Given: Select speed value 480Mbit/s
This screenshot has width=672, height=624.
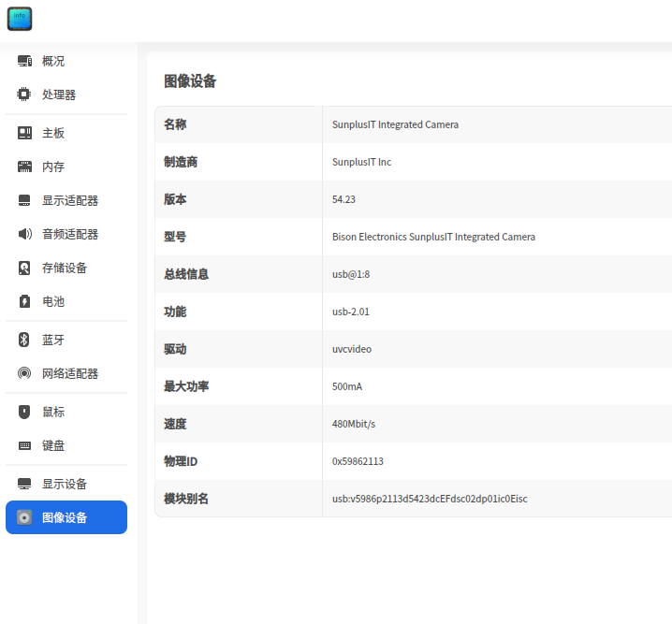Looking at the screenshot, I should [x=354, y=424].
